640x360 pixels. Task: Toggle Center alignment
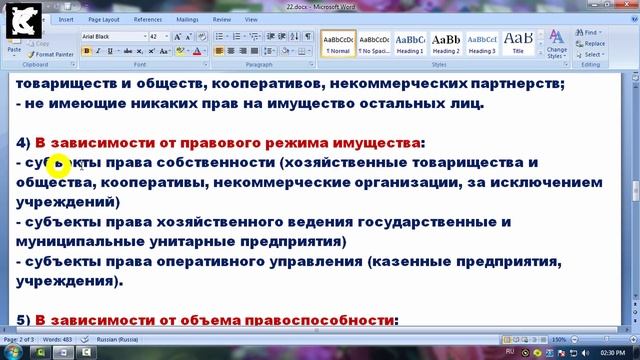231,51
